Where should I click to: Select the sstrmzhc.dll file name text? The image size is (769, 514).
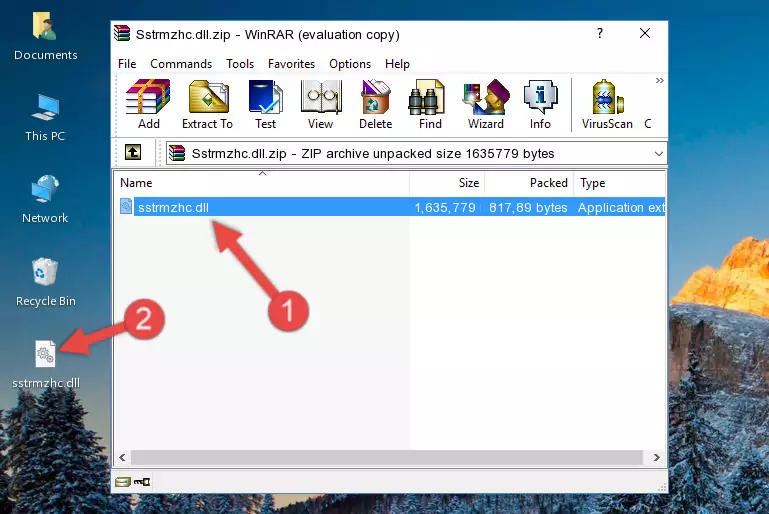tap(173, 207)
